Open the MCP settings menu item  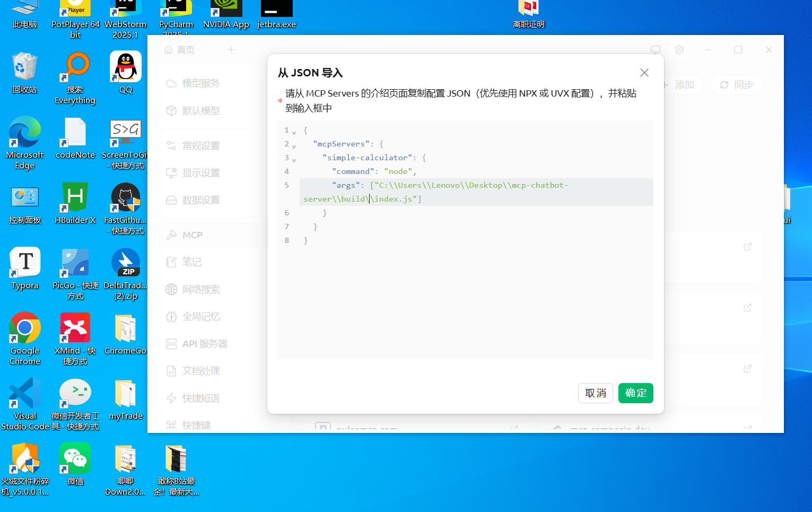(192, 235)
